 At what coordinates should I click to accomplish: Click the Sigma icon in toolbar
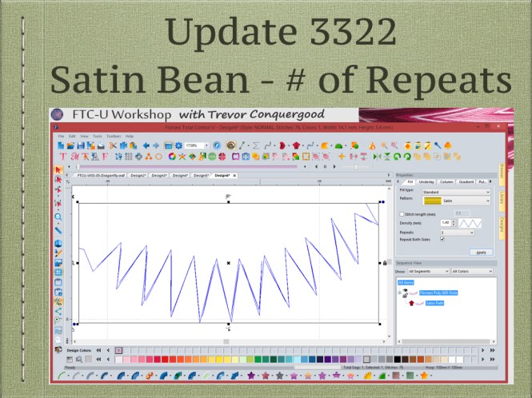point(256,145)
